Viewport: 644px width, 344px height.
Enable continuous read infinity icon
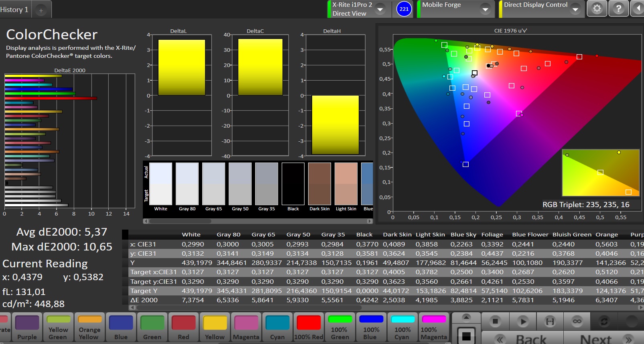(577, 321)
